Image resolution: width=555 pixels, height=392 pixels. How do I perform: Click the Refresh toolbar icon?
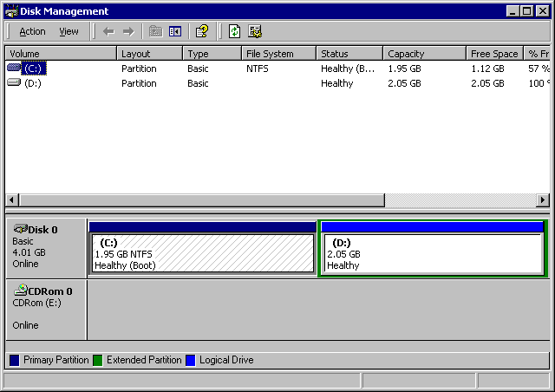pyautogui.click(x=234, y=31)
